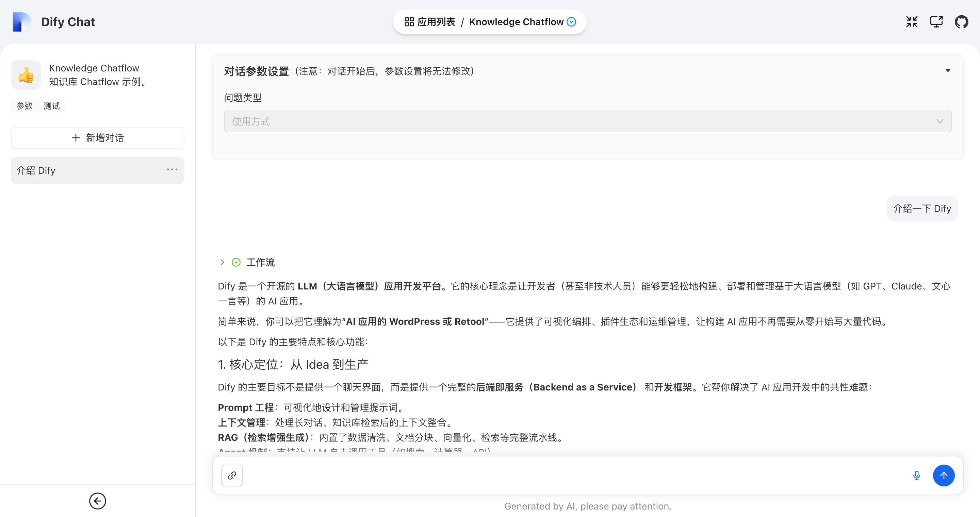This screenshot has height=517, width=980.
Task: Click the bold text Prompt 工程
Action: click(x=246, y=407)
